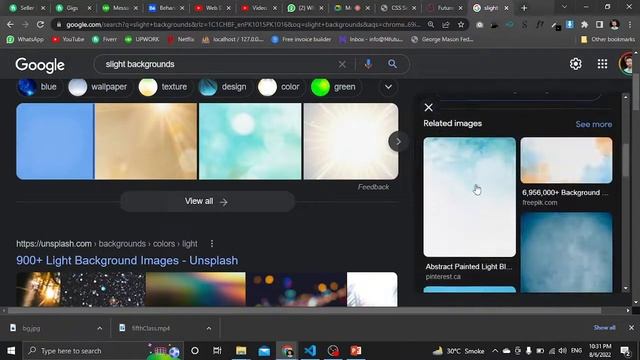Image resolution: width=640 pixels, height=360 pixels.
Task: Click the Feedback link
Action: pos(373,187)
